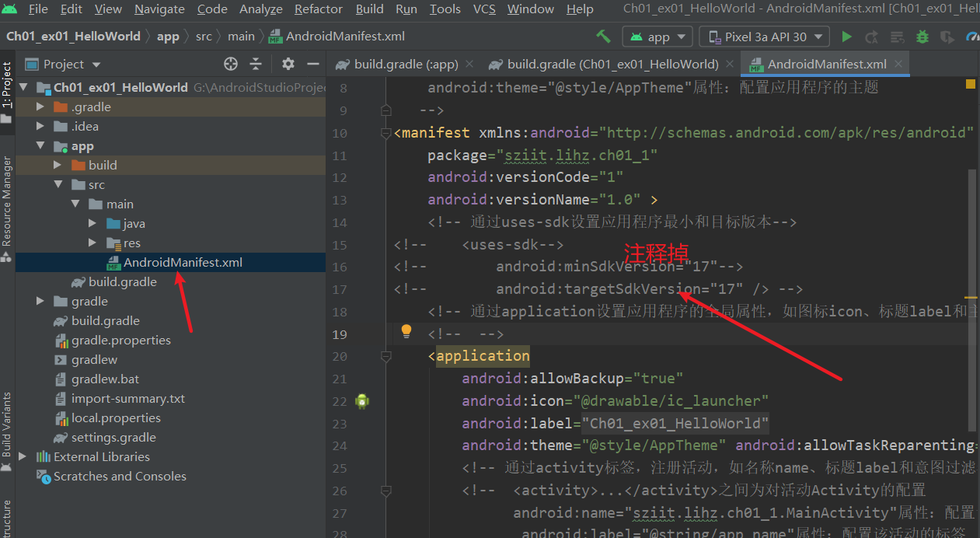Open the Navigate menu
The image size is (980, 538).
160,9
